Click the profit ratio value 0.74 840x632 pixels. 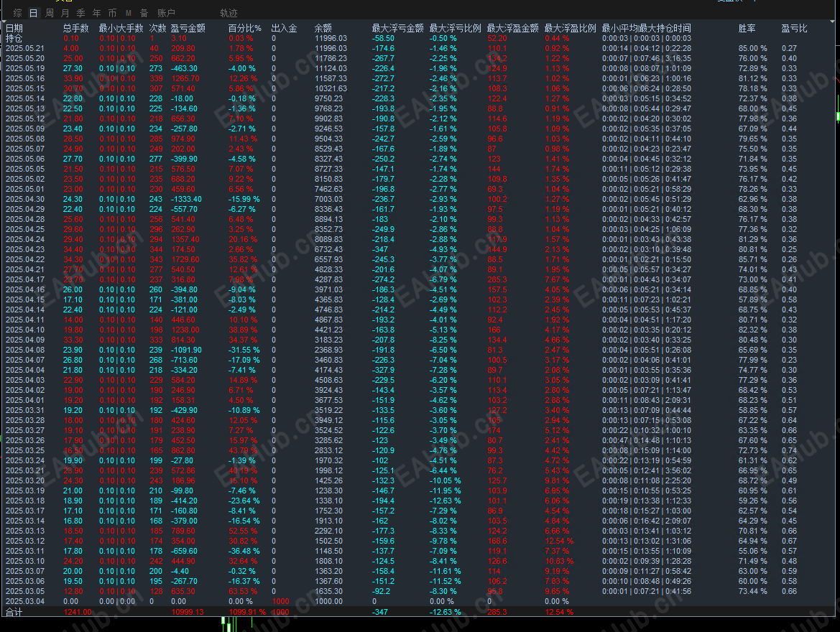pos(789,450)
